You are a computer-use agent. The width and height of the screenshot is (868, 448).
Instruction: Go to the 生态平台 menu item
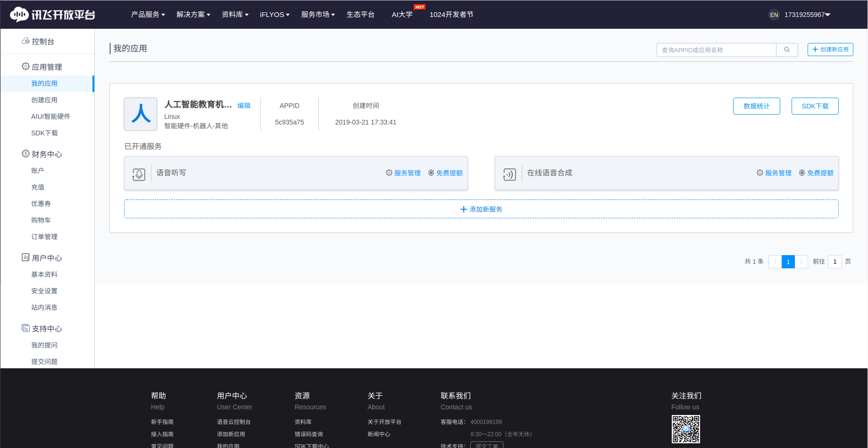coord(360,15)
